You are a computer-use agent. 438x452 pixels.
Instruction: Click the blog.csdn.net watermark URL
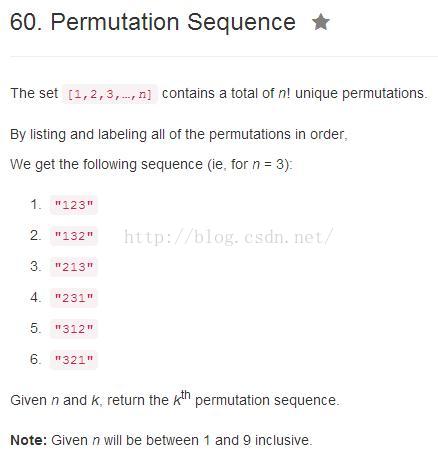coord(228,237)
